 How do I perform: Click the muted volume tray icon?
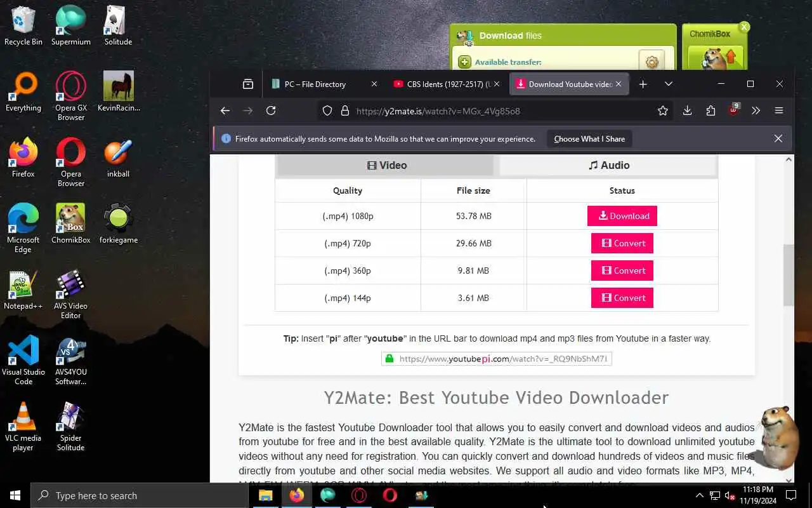(x=730, y=495)
